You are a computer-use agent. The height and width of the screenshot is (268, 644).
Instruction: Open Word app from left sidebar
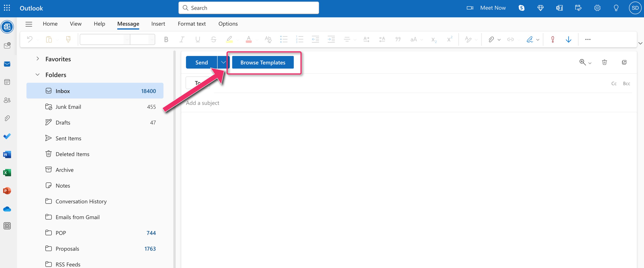7,154
